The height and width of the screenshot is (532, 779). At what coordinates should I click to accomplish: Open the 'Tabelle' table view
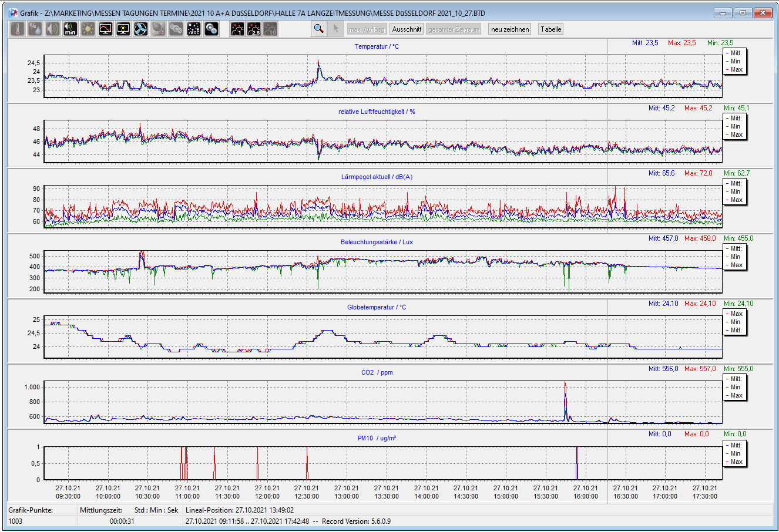[x=551, y=29]
